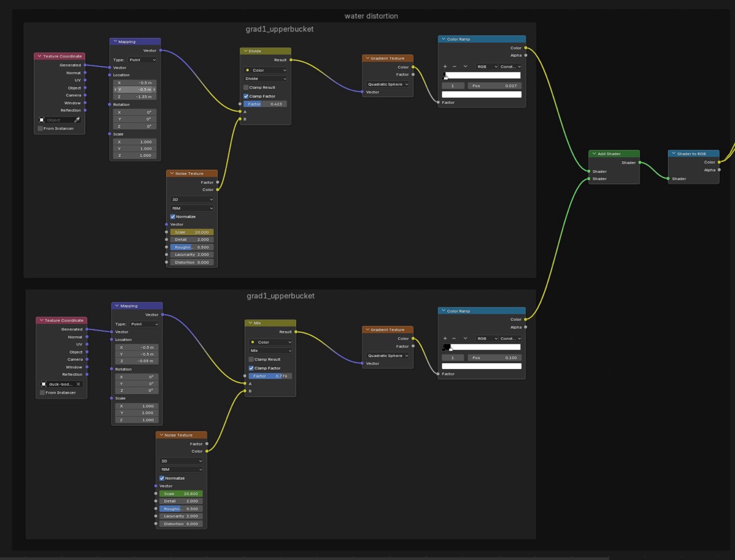
Task: Pick object with the eyedropper icon
Action: pyautogui.click(x=78, y=120)
